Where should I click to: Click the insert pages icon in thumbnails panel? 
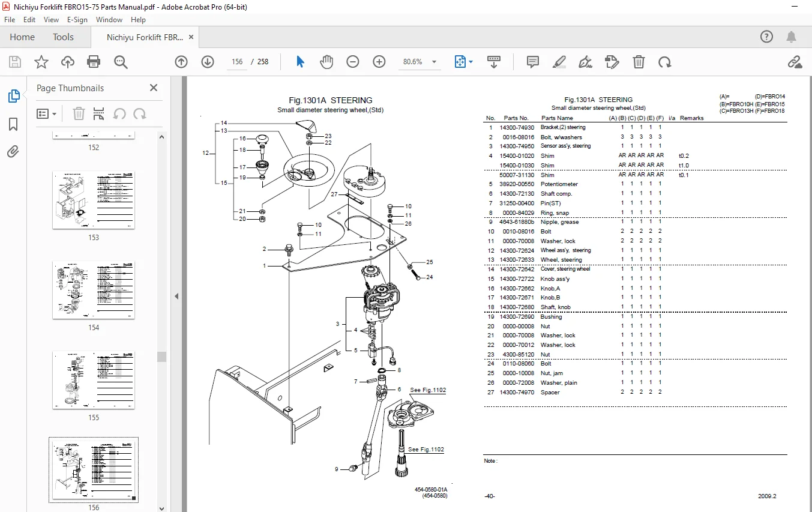pyautogui.click(x=99, y=113)
